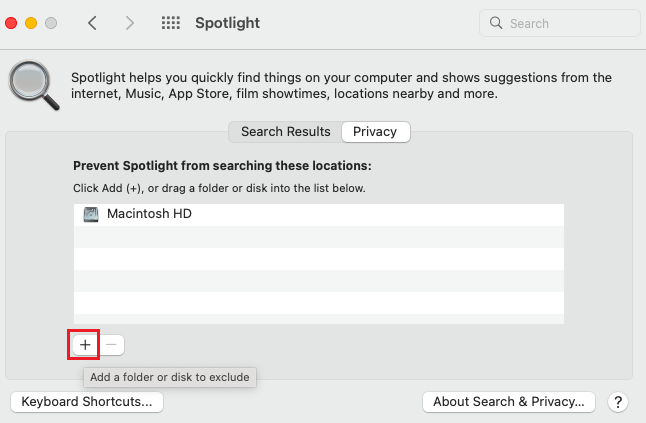Focus the Search field in the toolbar
Screen dimensions: 646x423
(559, 23)
